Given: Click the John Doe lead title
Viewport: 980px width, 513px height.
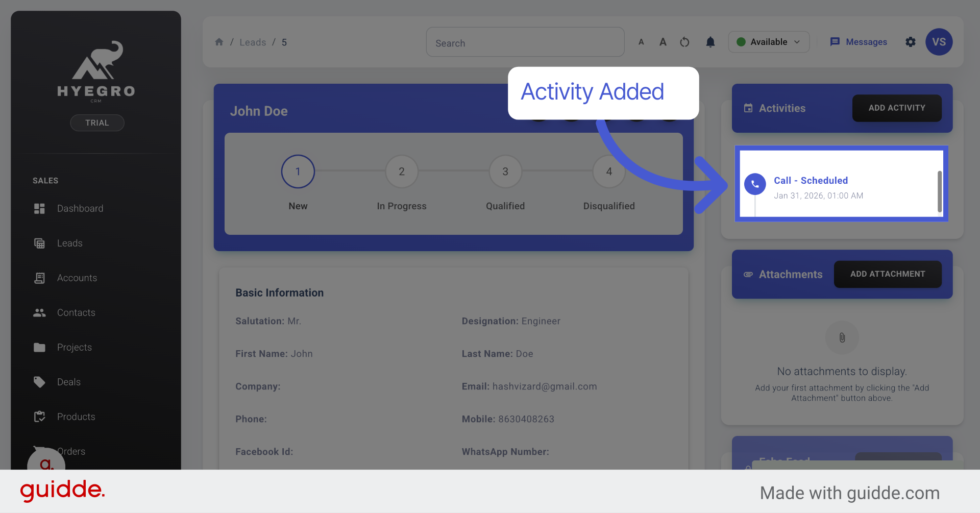Looking at the screenshot, I should (x=259, y=111).
